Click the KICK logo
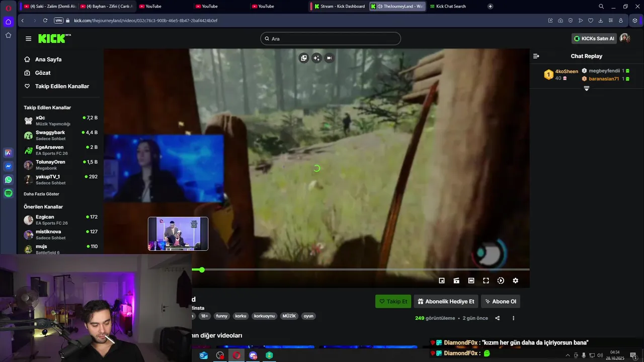 click(x=54, y=39)
